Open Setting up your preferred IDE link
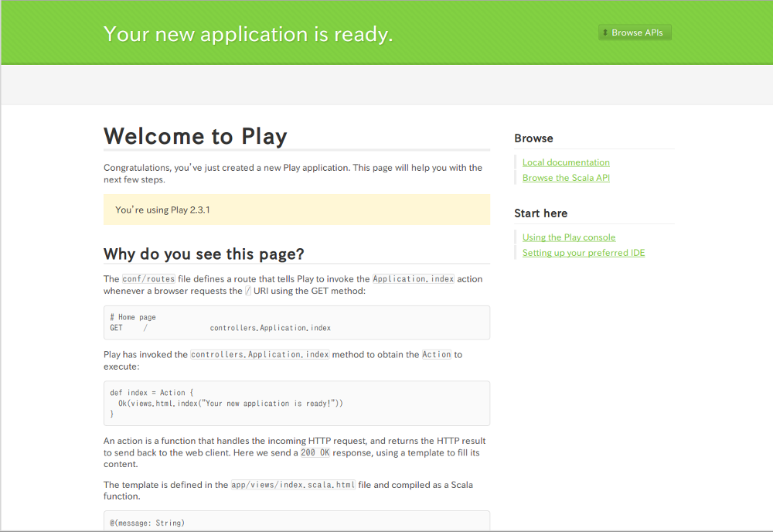 point(584,252)
